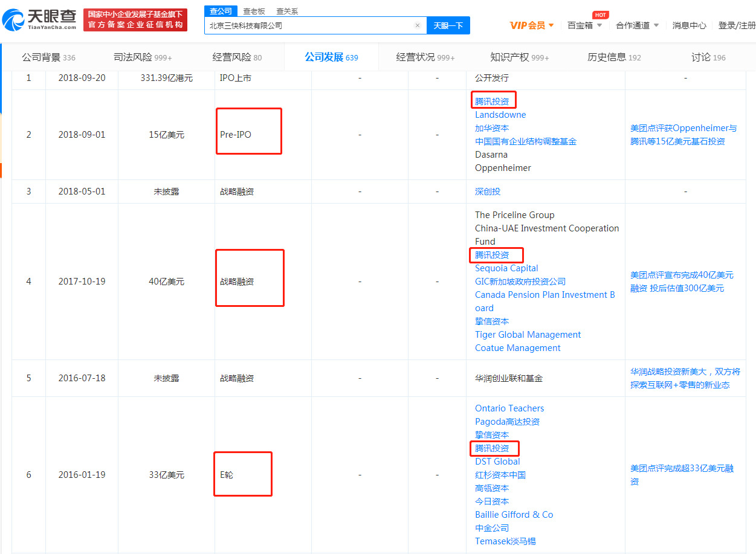The width and height of the screenshot is (756, 554).
Task: Select the 查老板 search tab
Action: pyautogui.click(x=254, y=11)
